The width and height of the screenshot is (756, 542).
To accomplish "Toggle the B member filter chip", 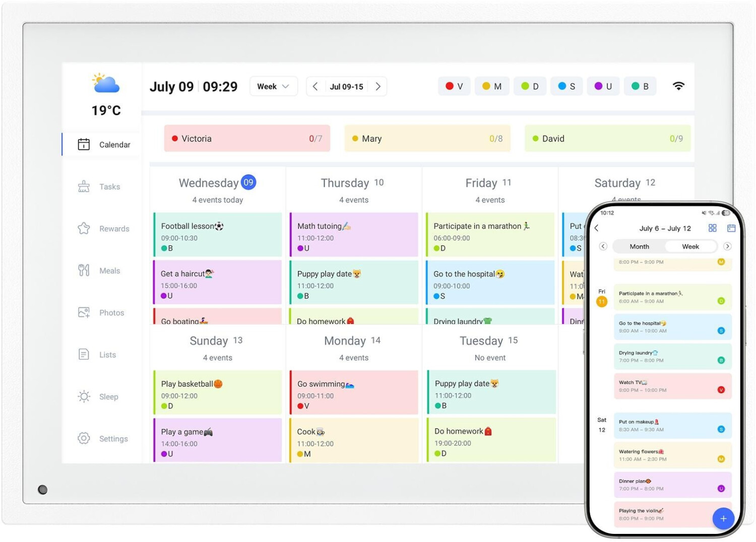I will [640, 86].
